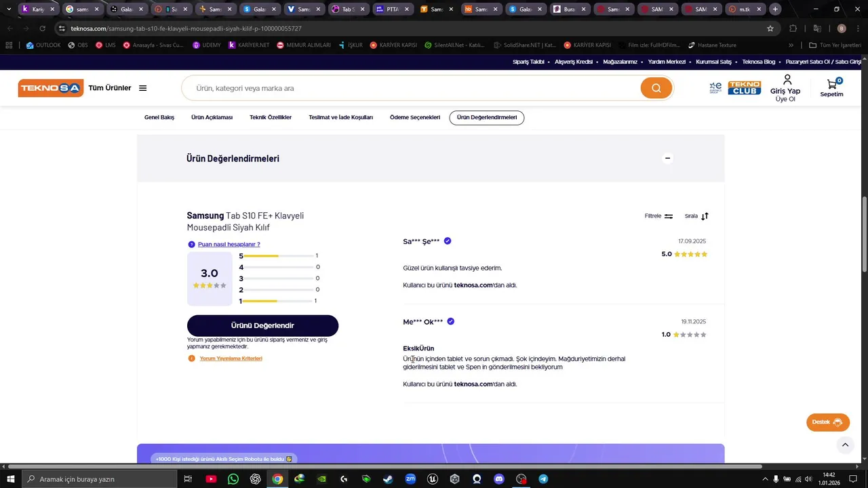
Task: Switch to the Teknik Özellikler tab
Action: [271, 117]
